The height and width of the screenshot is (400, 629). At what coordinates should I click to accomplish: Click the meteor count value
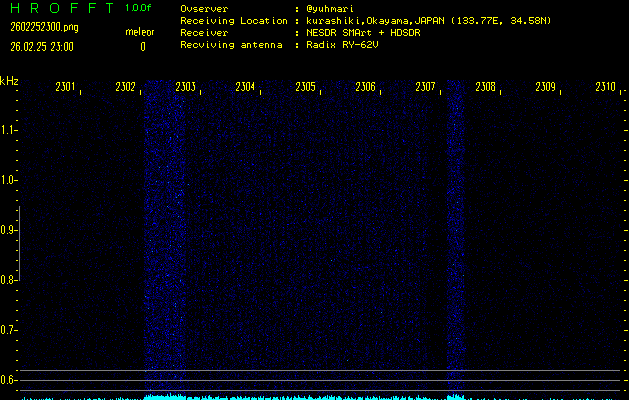143,47
